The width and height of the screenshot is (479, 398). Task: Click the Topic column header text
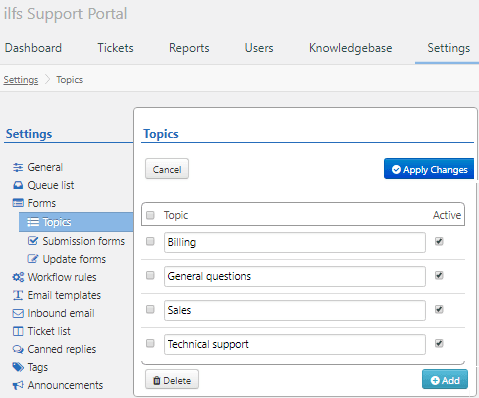pos(176,215)
